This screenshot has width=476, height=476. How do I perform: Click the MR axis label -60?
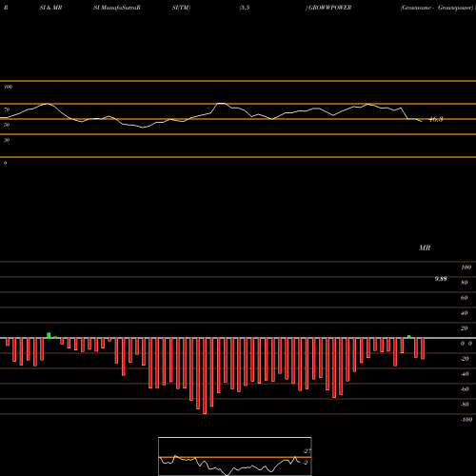pyautogui.click(x=465, y=389)
